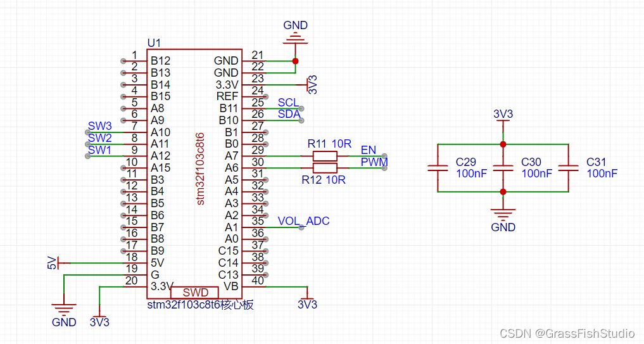Select the red vertical stm32f103c8t6 text
This screenshot has width=644, height=344.
[x=200, y=169]
